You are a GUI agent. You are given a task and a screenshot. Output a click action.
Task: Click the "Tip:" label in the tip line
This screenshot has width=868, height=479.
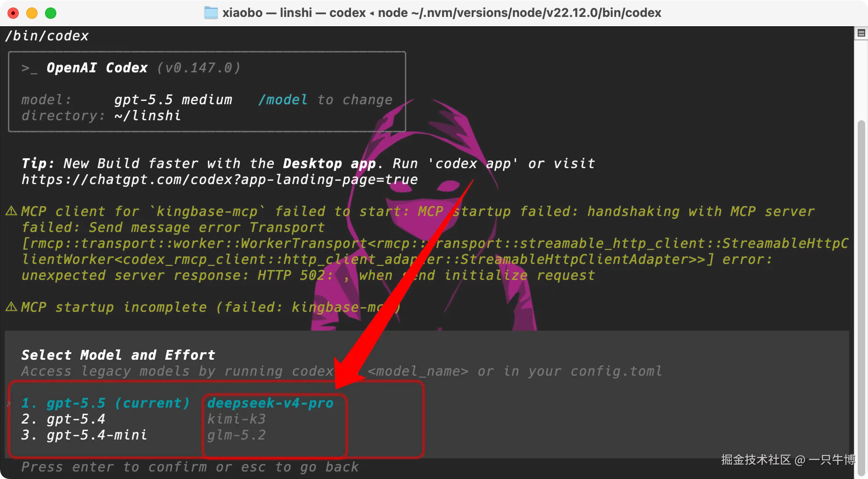click(x=38, y=163)
